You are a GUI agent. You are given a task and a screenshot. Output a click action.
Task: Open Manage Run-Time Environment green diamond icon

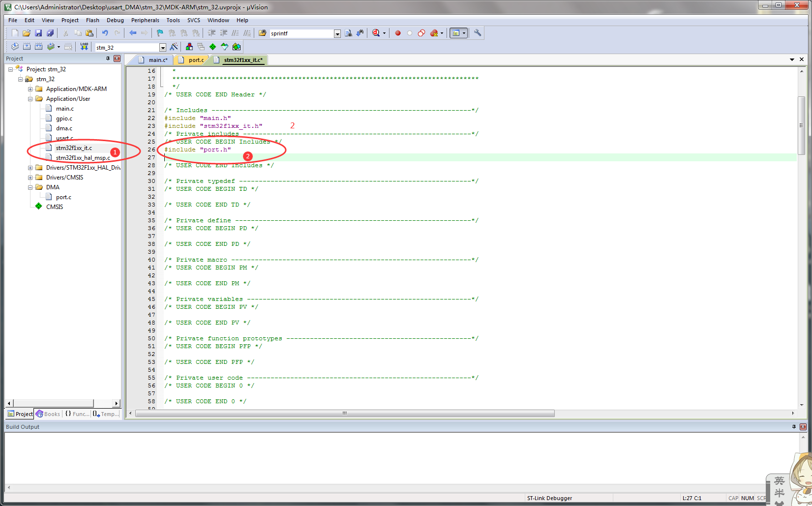(212, 47)
